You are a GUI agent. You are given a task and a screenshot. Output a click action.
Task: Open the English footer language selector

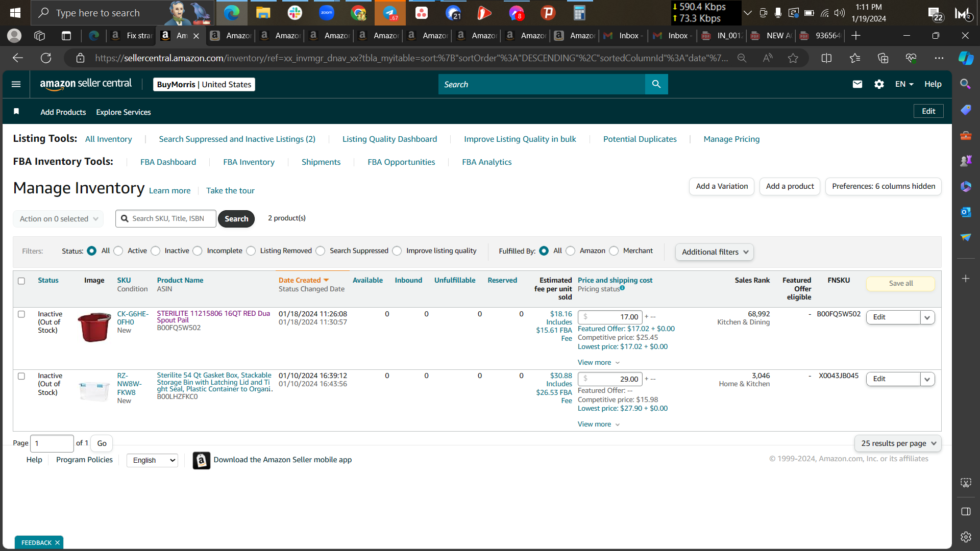(x=152, y=460)
